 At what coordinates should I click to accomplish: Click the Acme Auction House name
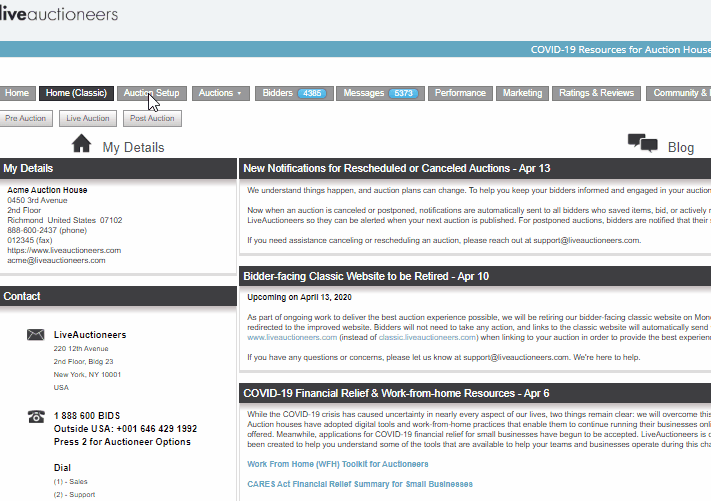pyautogui.click(x=47, y=190)
